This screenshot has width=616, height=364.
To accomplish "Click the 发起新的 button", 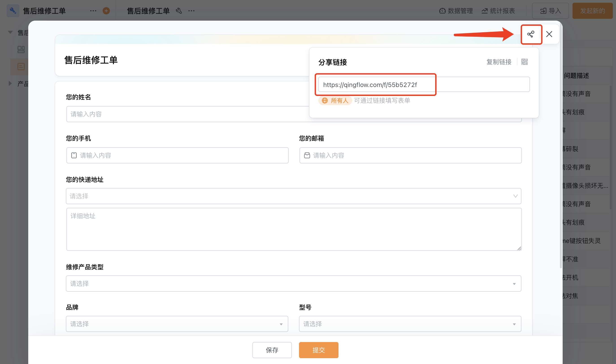I will click(x=592, y=11).
